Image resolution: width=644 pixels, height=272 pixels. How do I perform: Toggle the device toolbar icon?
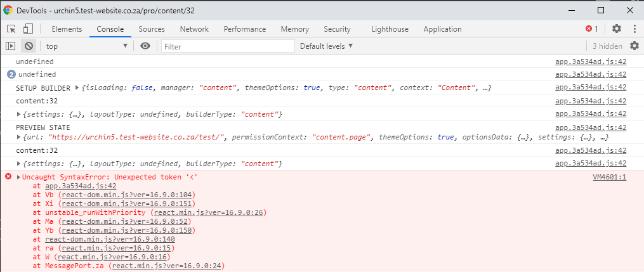28,29
